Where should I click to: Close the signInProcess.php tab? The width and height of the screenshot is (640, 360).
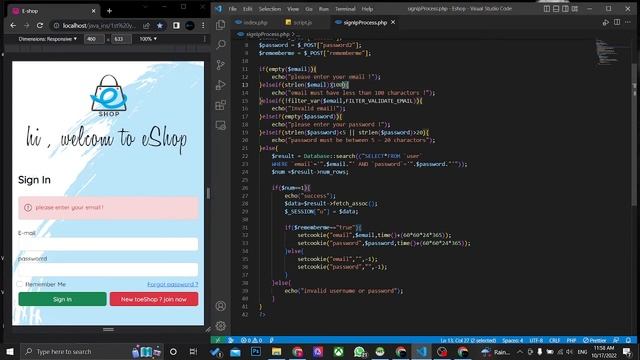click(x=393, y=22)
